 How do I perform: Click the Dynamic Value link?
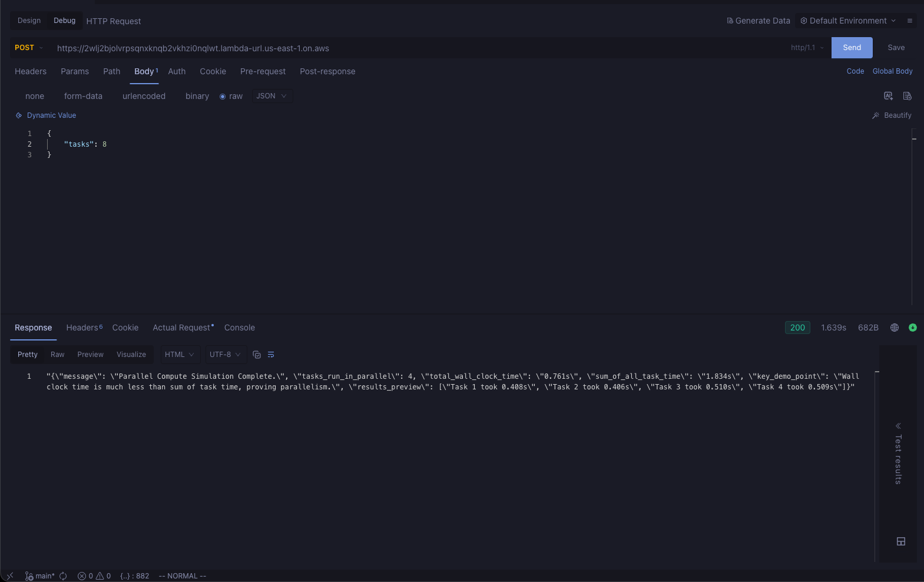[51, 115]
